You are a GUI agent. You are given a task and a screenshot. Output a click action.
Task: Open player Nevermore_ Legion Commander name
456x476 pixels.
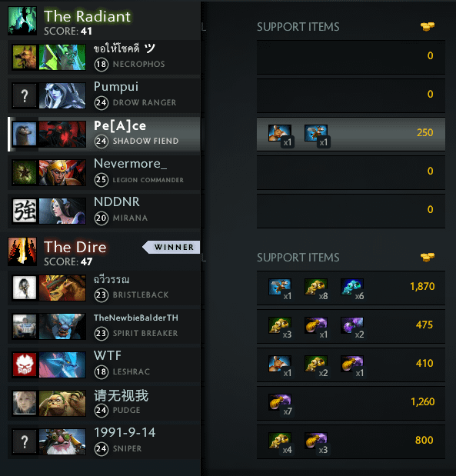tap(130, 164)
